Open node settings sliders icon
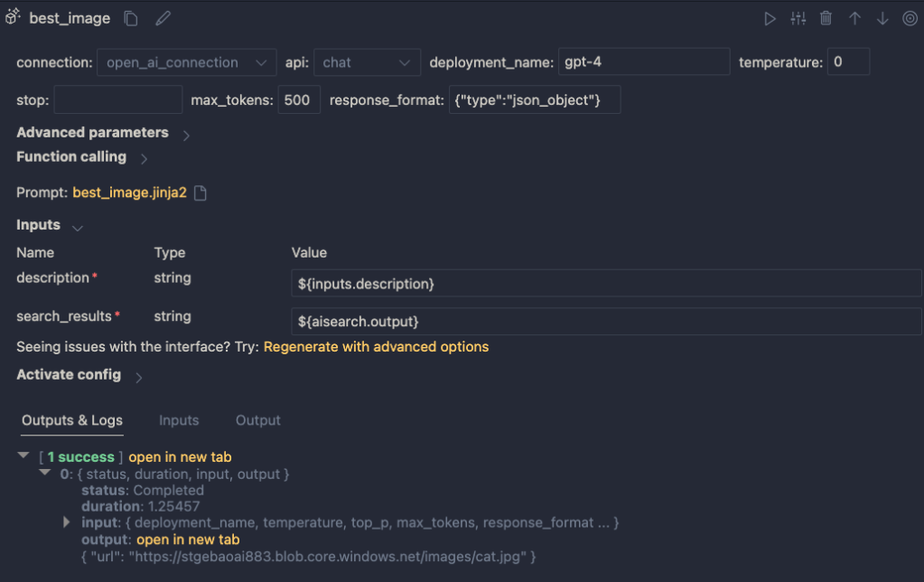This screenshot has width=924, height=582. (x=798, y=18)
